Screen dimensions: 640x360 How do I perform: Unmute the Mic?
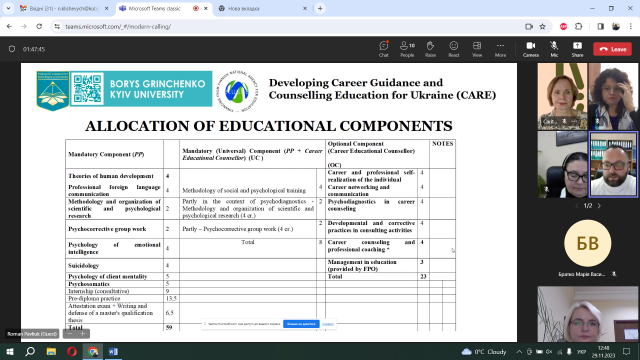[x=554, y=49]
